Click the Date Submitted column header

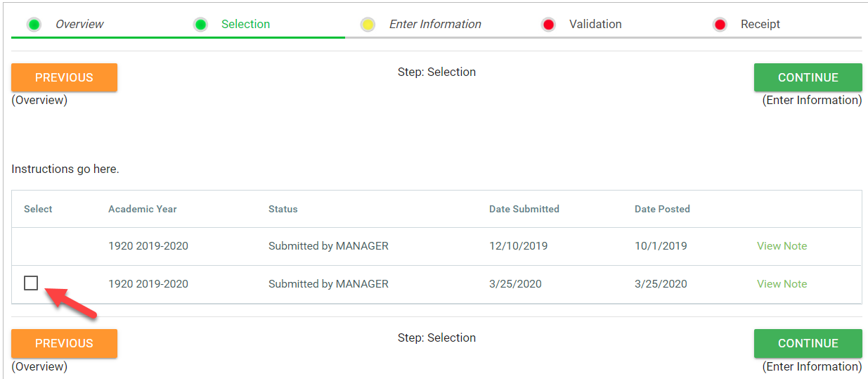pyautogui.click(x=524, y=209)
